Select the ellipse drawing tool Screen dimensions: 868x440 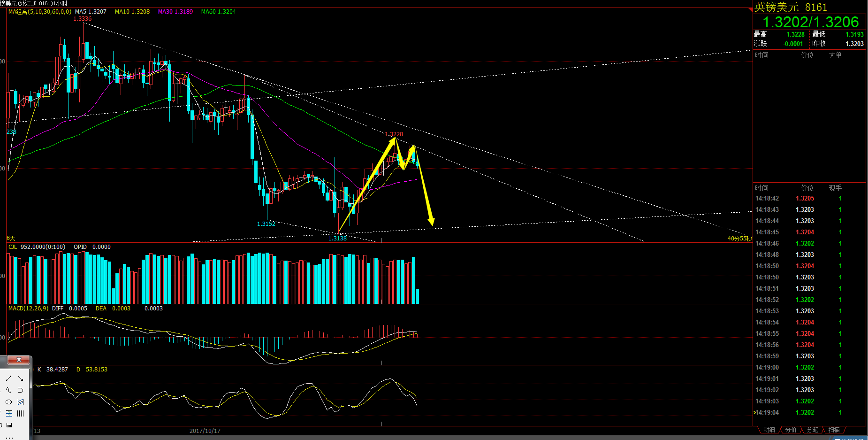[8, 401]
